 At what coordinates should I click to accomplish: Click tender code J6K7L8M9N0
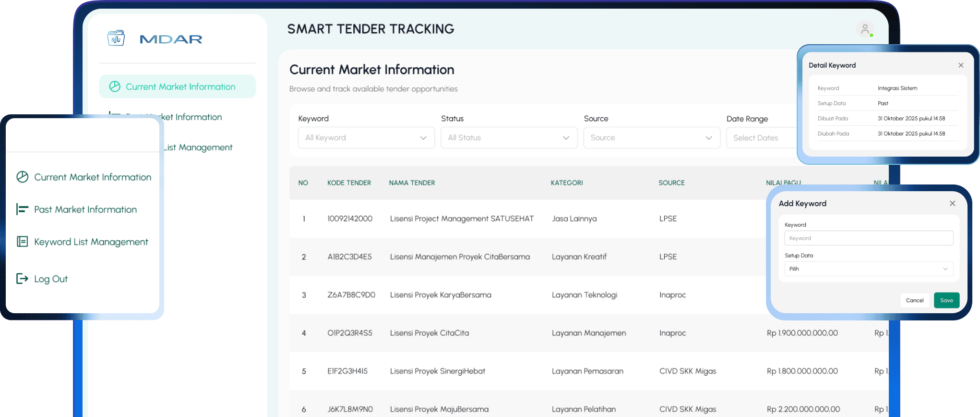pos(350,409)
